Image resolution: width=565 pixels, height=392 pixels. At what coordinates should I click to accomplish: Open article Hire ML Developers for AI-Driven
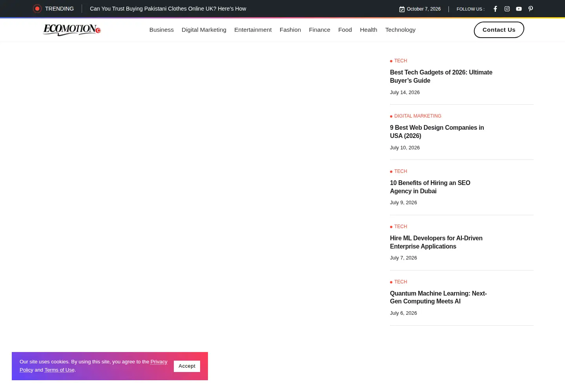(x=436, y=242)
